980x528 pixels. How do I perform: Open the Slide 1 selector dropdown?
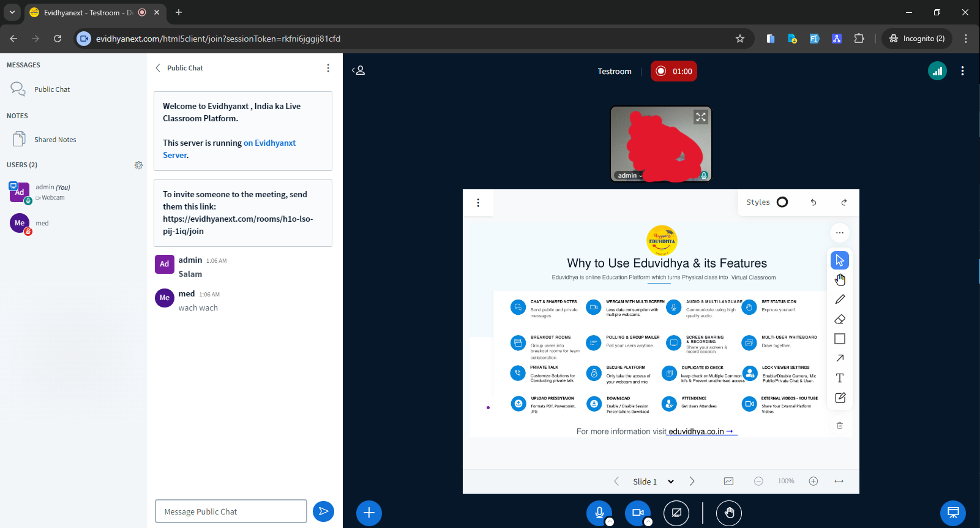[653, 481]
